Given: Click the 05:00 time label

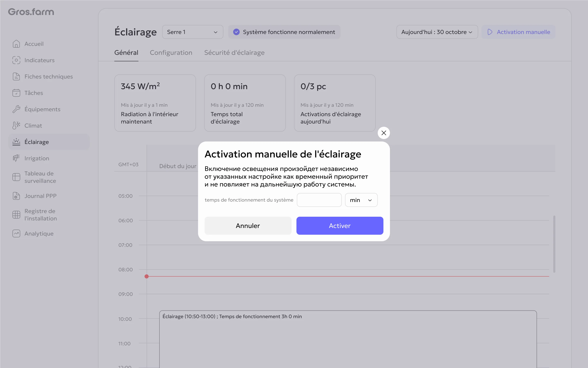Looking at the screenshot, I should tap(125, 196).
